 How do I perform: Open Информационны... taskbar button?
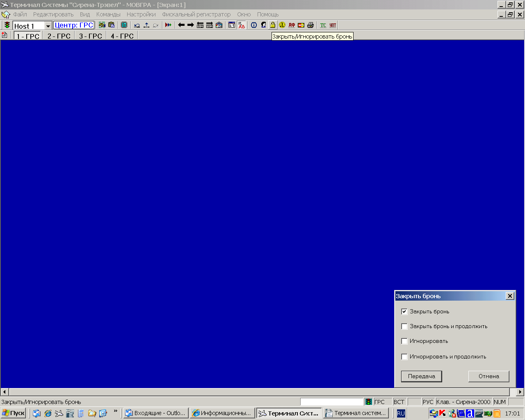222,413
